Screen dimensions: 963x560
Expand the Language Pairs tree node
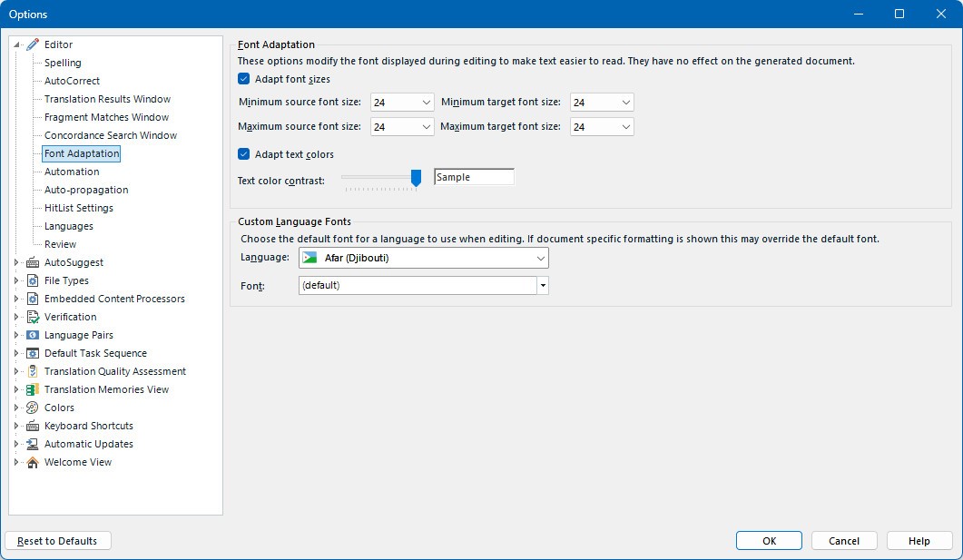16,335
